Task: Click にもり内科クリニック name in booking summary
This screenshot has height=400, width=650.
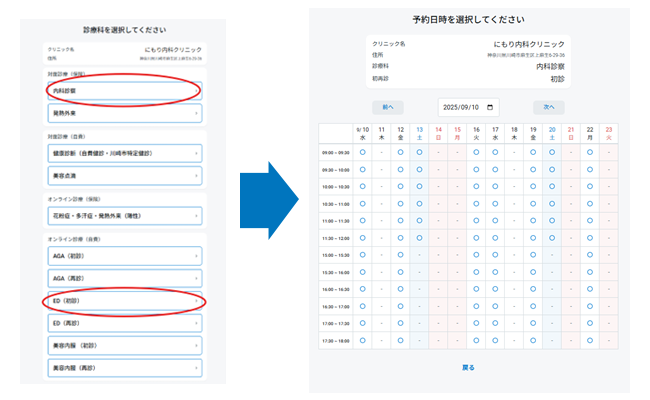Action: click(529, 44)
